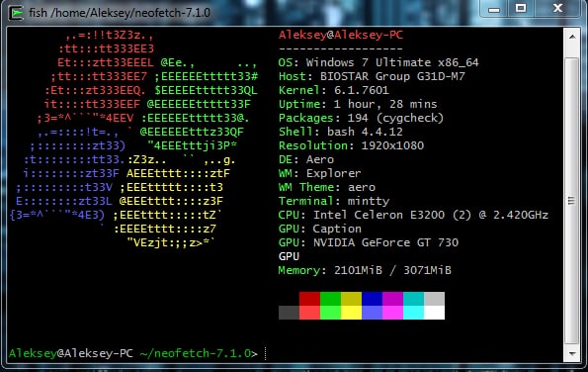The height and width of the screenshot is (372, 588).
Task: Click the dark gray color block
Action: 289,313
